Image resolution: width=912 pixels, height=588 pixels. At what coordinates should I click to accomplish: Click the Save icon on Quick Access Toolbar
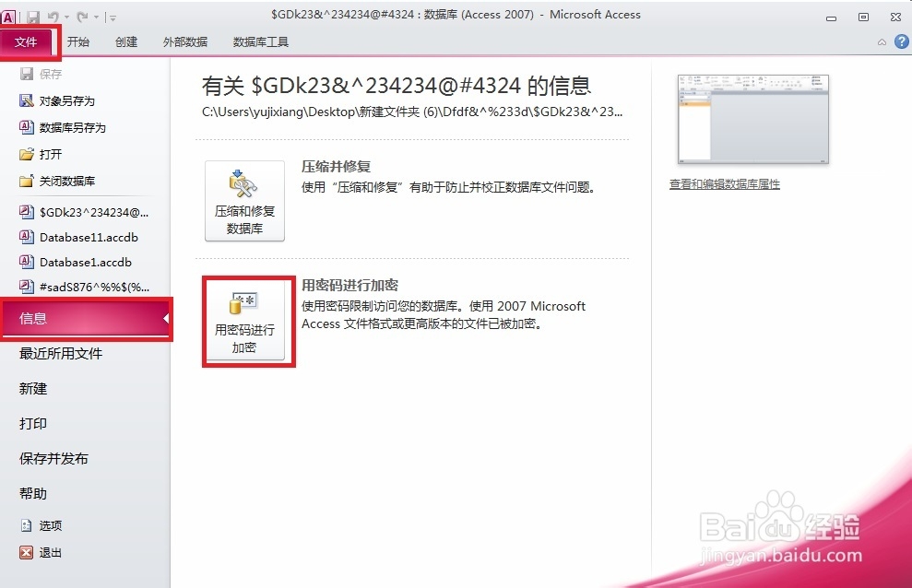[x=34, y=17]
